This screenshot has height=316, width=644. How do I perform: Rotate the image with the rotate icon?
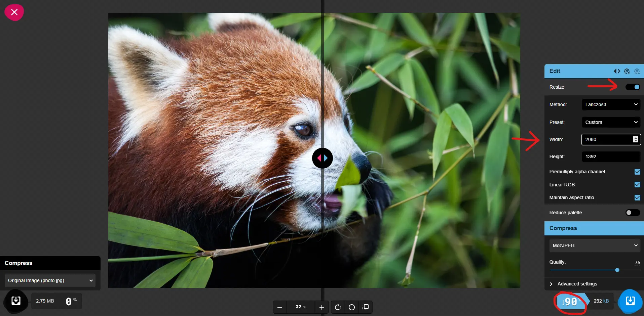(338, 307)
